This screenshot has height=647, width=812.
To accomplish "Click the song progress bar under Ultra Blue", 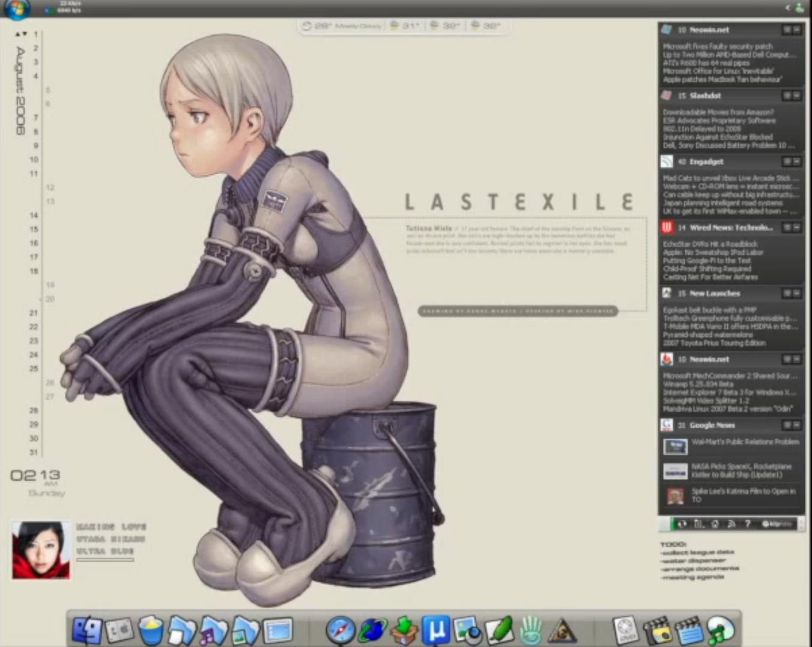I will click(105, 560).
